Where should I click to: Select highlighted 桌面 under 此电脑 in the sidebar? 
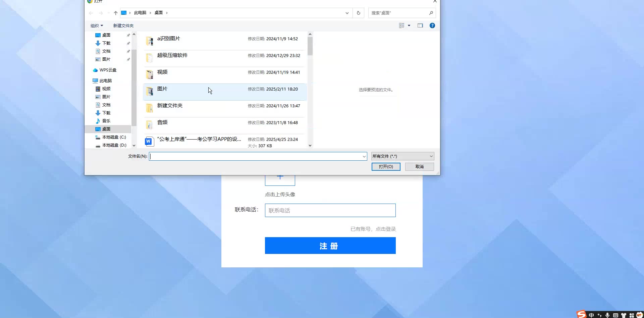(108, 129)
